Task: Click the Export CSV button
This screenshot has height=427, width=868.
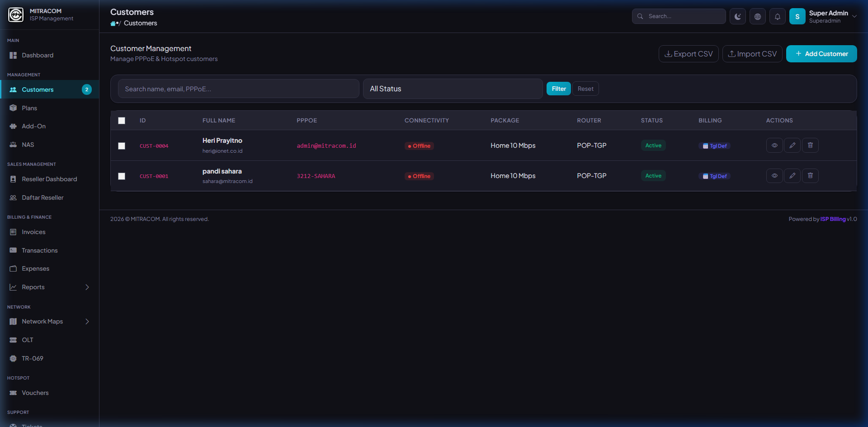Action: tap(688, 54)
